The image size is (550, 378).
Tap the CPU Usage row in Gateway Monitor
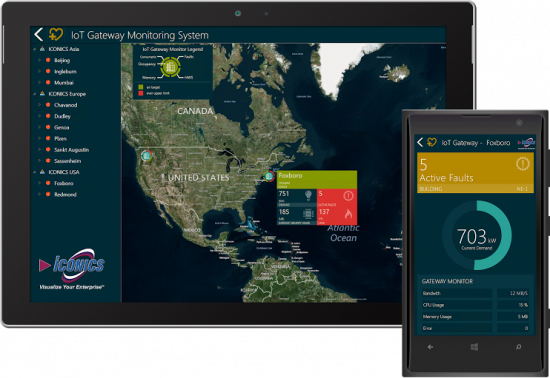coord(476,305)
